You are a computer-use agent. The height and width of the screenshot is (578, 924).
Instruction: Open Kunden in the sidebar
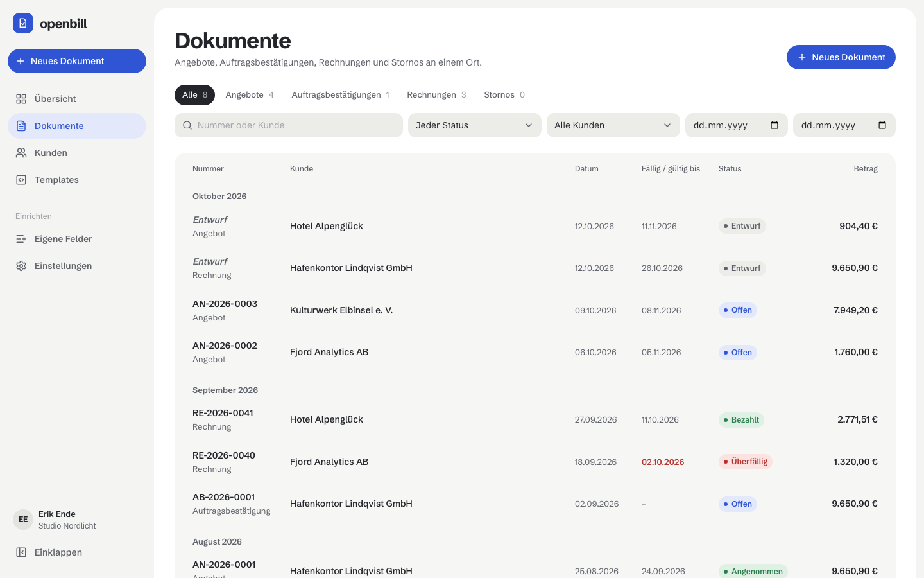click(77, 153)
